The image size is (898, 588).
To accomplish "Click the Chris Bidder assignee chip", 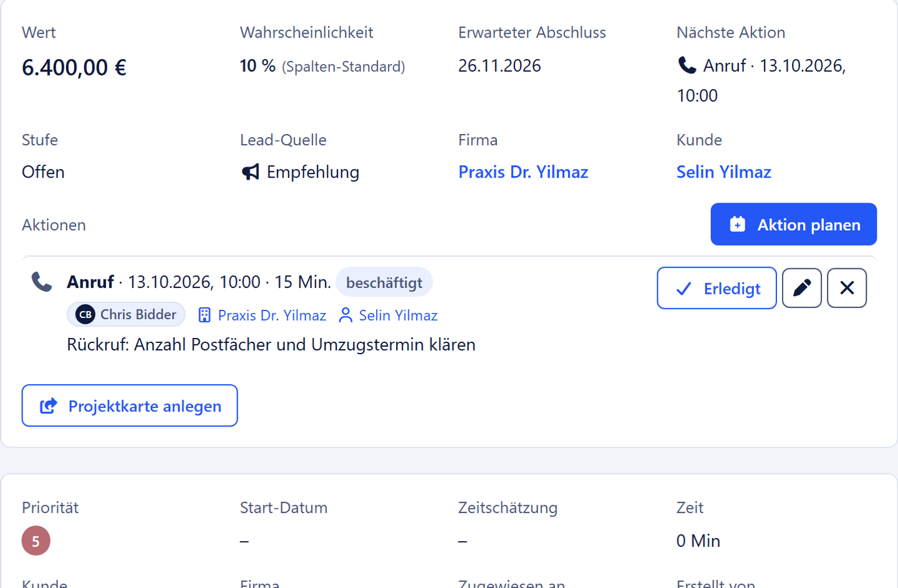I will tap(126, 315).
